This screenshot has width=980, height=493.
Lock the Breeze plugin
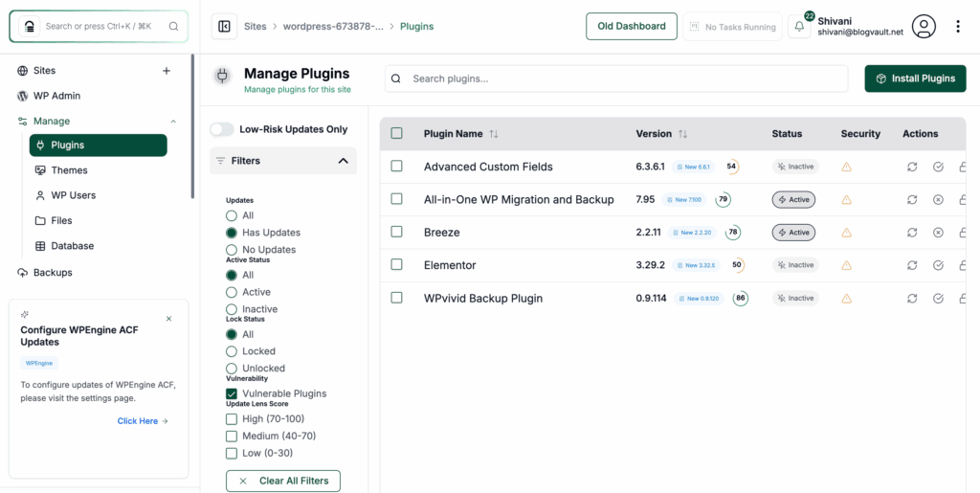point(963,233)
